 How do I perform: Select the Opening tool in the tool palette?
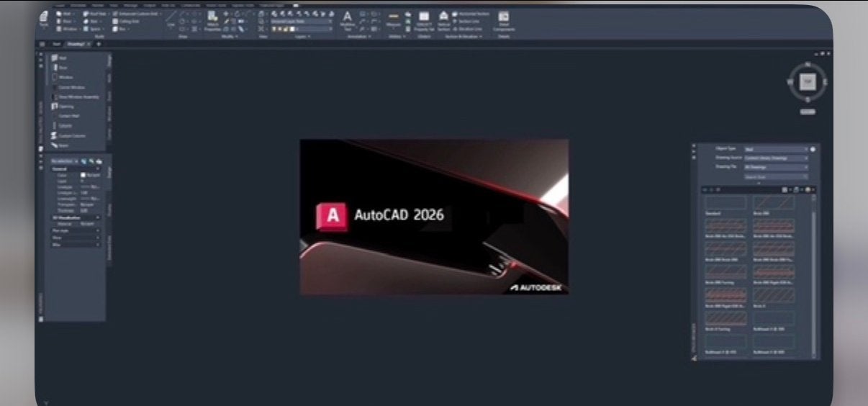(62, 107)
